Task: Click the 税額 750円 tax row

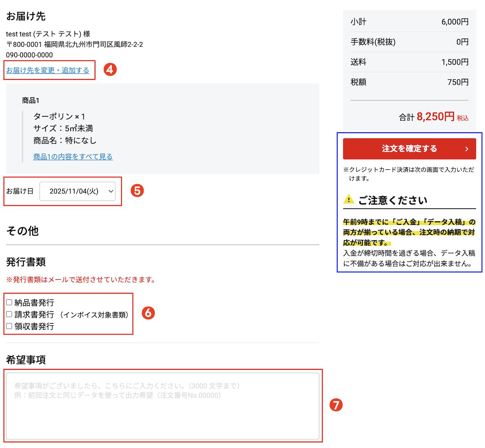Action: pyautogui.click(x=409, y=82)
